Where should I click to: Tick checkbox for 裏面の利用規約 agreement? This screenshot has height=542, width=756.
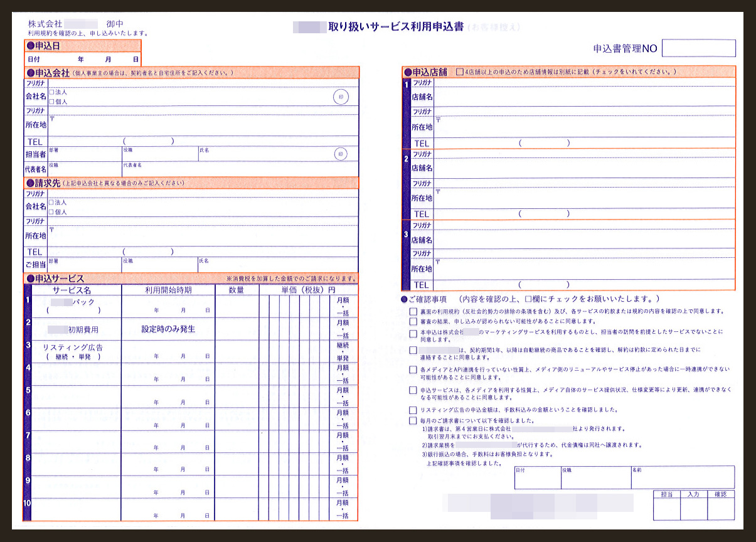click(x=413, y=311)
